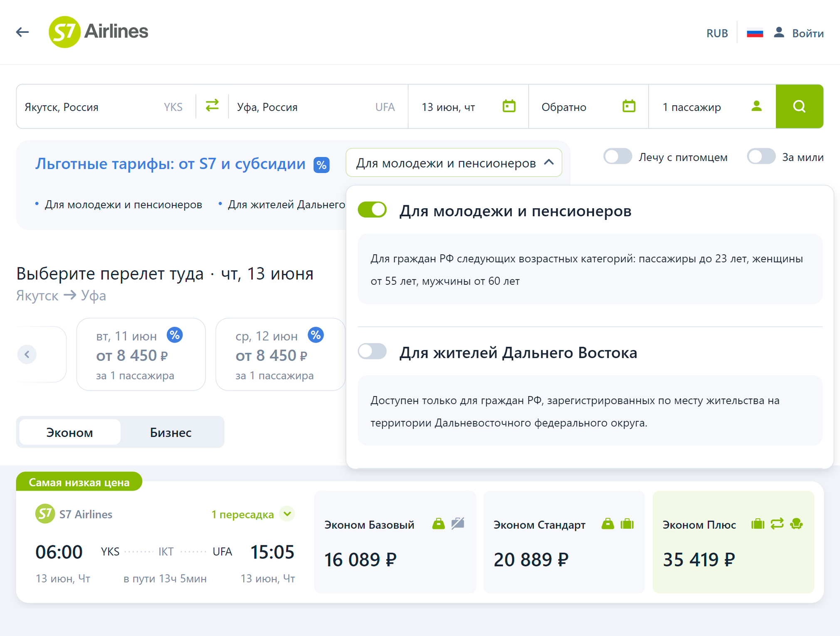
Task: Expand the 1 пересадка details chevron
Action: pos(287,514)
